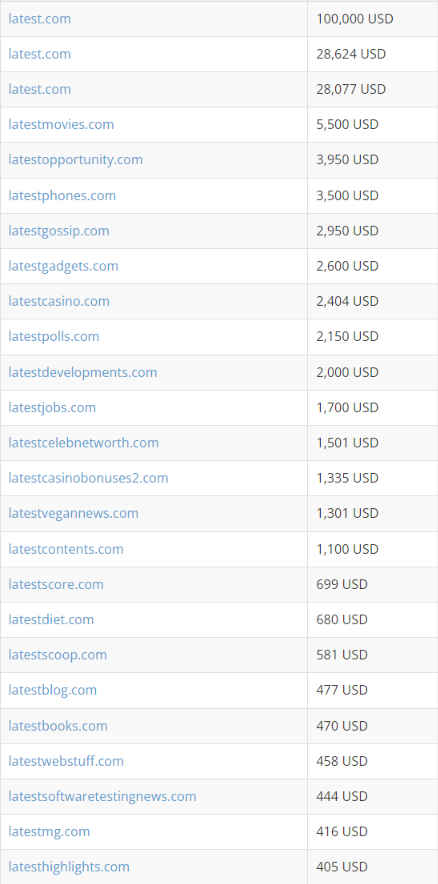This screenshot has width=438, height=884.
Task: Select the latestgossip.com domain
Action: coord(59,231)
